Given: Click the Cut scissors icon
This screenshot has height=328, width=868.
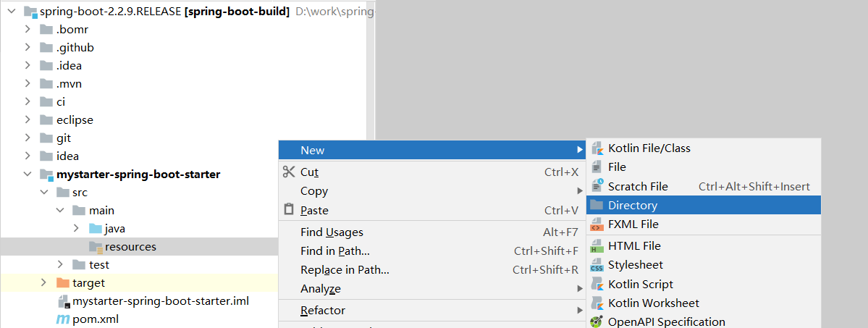Looking at the screenshot, I should click(x=289, y=172).
